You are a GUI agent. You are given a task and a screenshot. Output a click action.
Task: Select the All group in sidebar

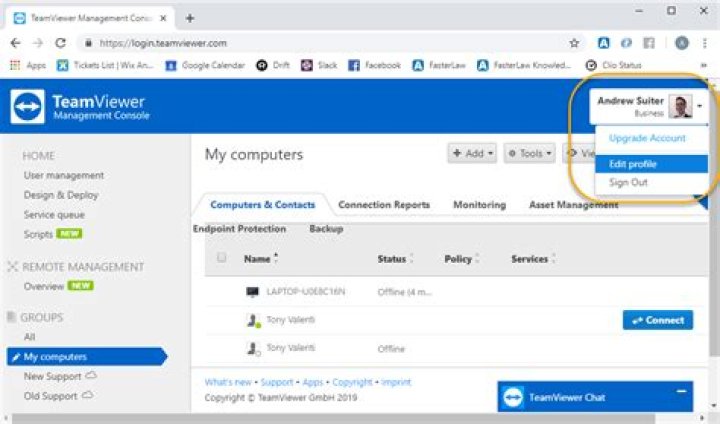point(29,337)
